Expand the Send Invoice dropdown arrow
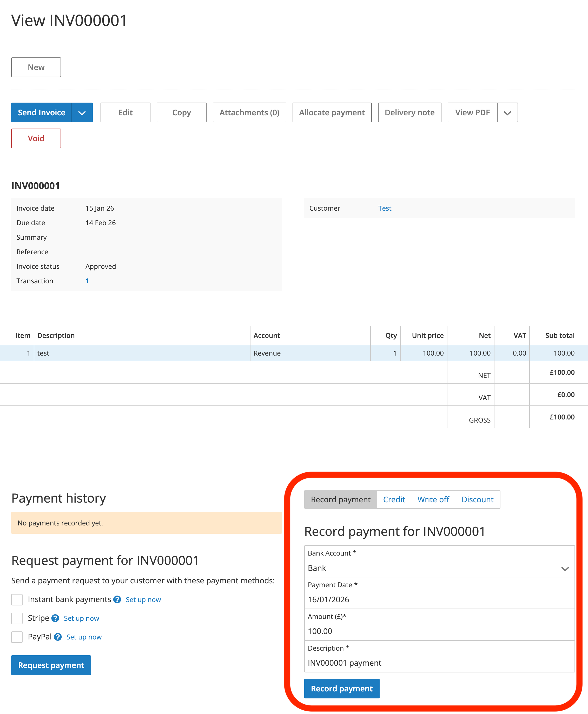588x714 pixels. coord(82,113)
